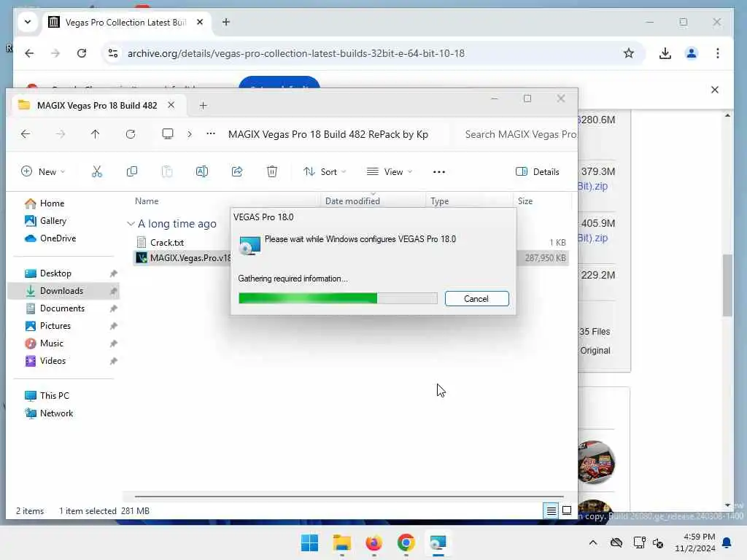Open the See more options ellipsis menu

tap(438, 171)
